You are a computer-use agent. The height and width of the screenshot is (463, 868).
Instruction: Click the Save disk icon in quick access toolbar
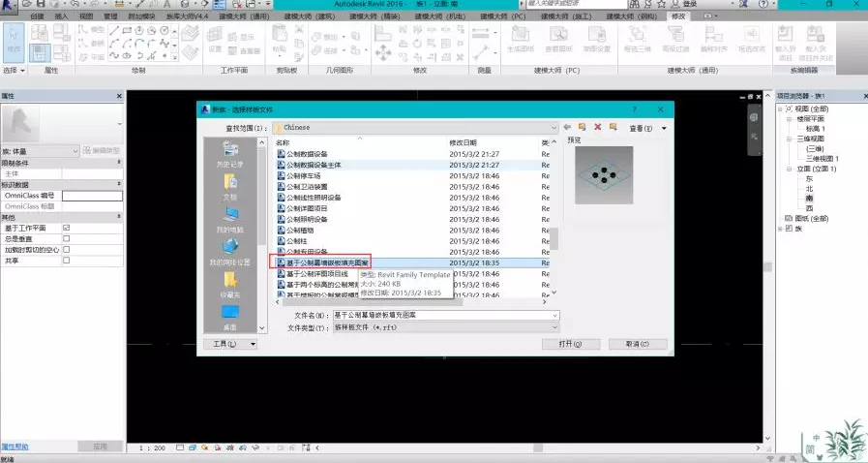(41, 4)
